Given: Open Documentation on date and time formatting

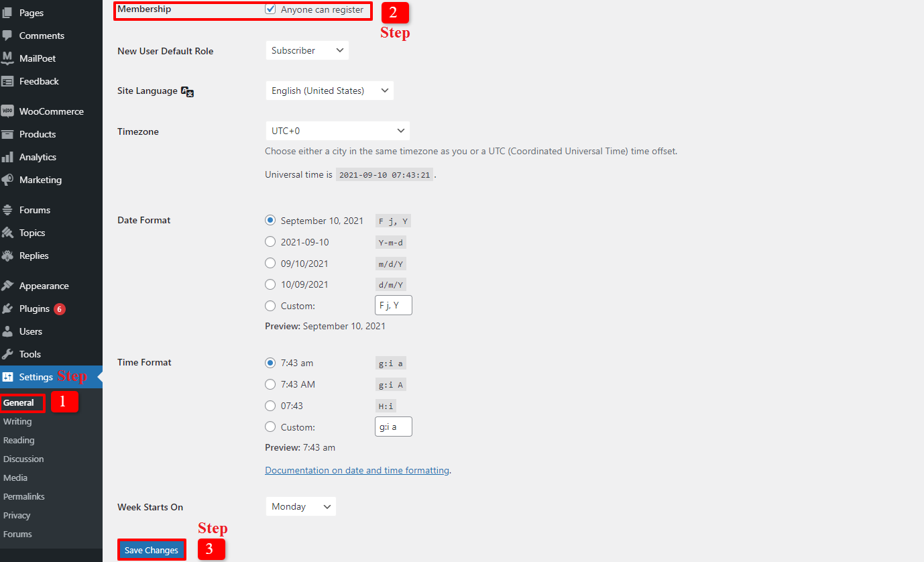Looking at the screenshot, I should click(x=357, y=470).
